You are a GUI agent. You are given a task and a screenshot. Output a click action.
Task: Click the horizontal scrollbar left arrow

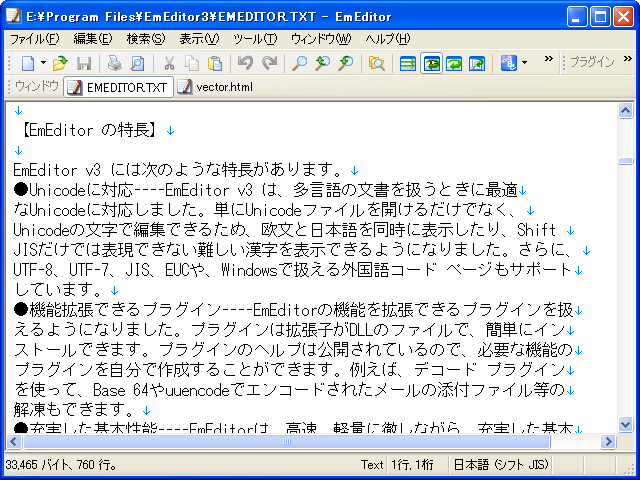tap(13, 441)
